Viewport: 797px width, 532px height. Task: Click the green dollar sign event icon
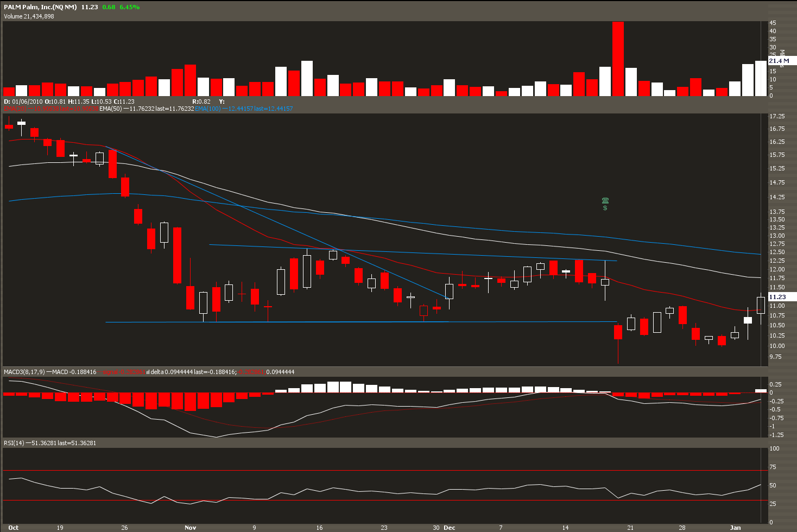605,208
